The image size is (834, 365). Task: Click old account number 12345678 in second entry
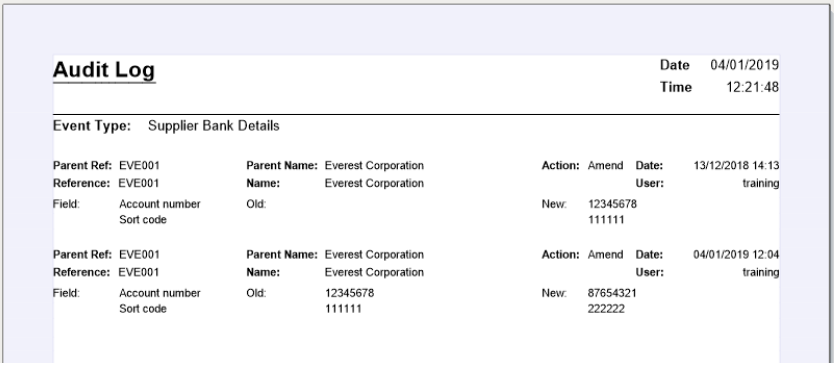pos(349,293)
